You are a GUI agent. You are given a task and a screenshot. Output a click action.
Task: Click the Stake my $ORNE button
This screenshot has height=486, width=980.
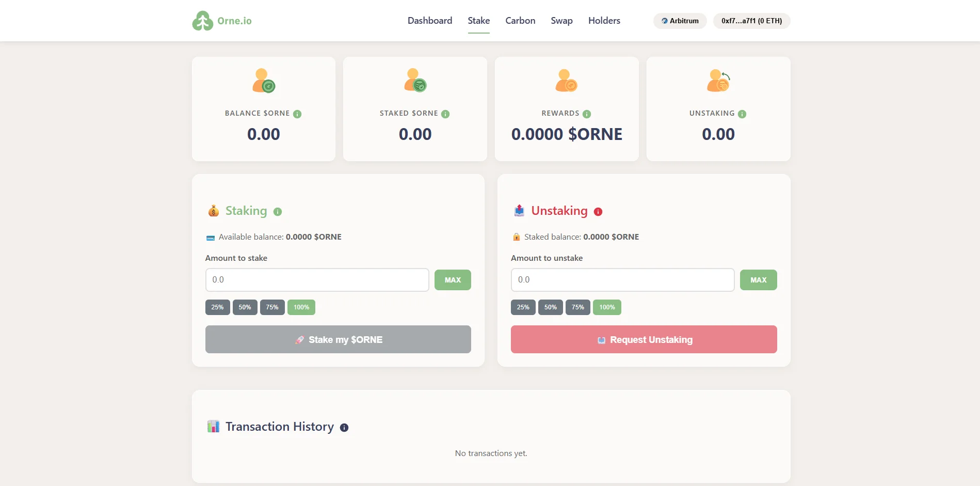pyautogui.click(x=338, y=339)
